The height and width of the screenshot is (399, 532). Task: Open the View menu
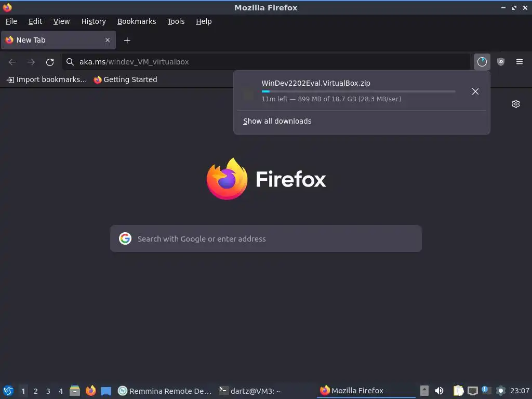[61, 21]
